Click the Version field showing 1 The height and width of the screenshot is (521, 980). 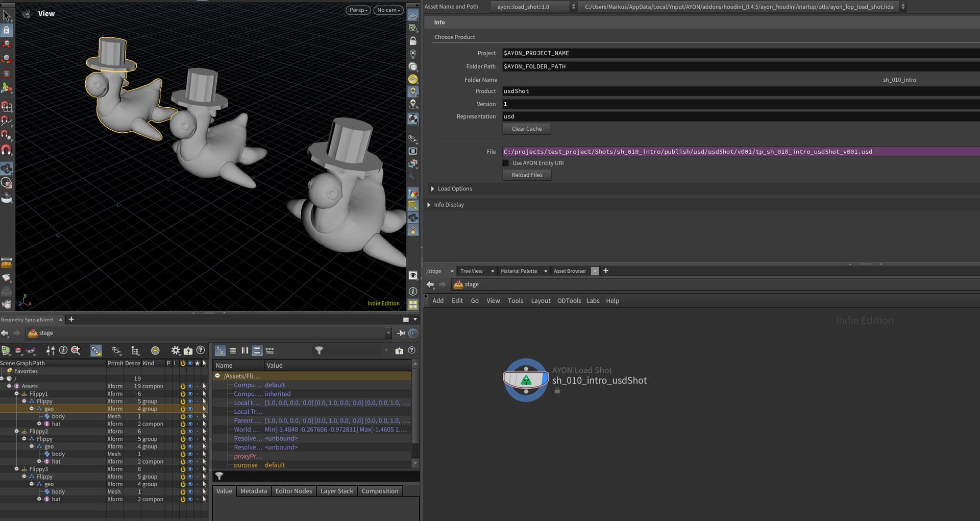741,104
